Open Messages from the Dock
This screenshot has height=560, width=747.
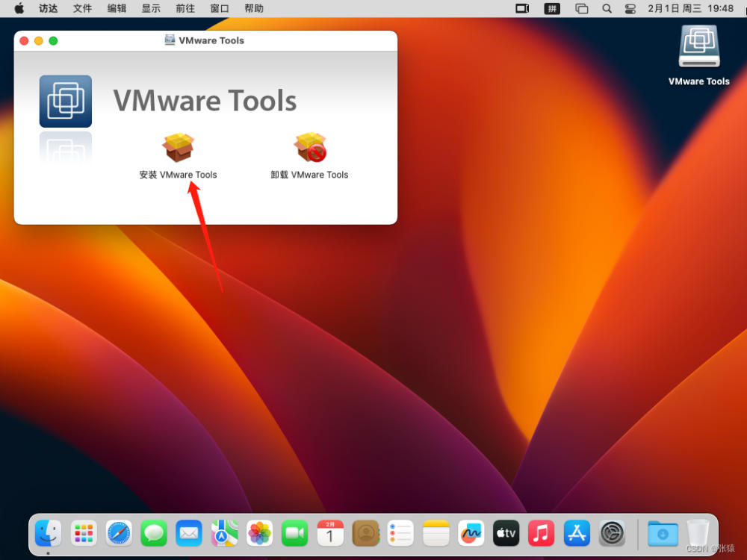pyautogui.click(x=154, y=533)
